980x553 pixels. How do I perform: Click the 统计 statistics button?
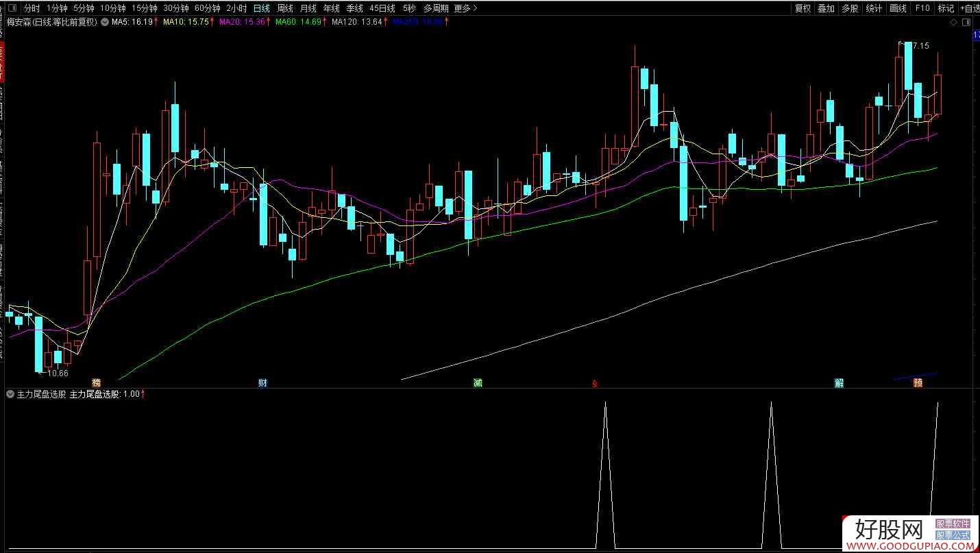tap(874, 8)
